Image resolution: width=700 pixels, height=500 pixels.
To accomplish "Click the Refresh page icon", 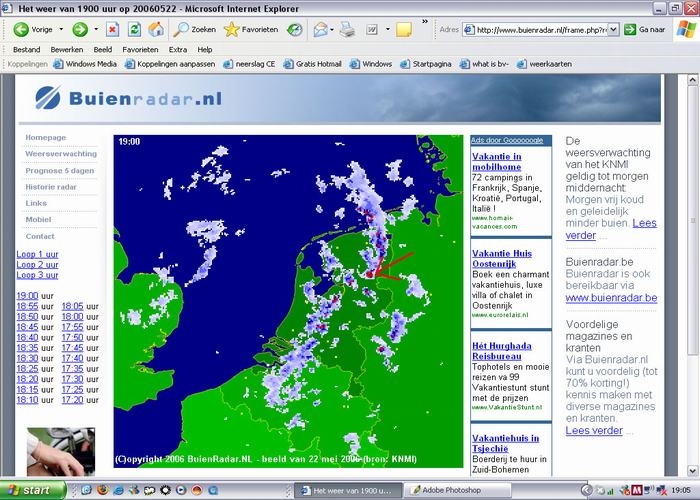I will point(134,29).
